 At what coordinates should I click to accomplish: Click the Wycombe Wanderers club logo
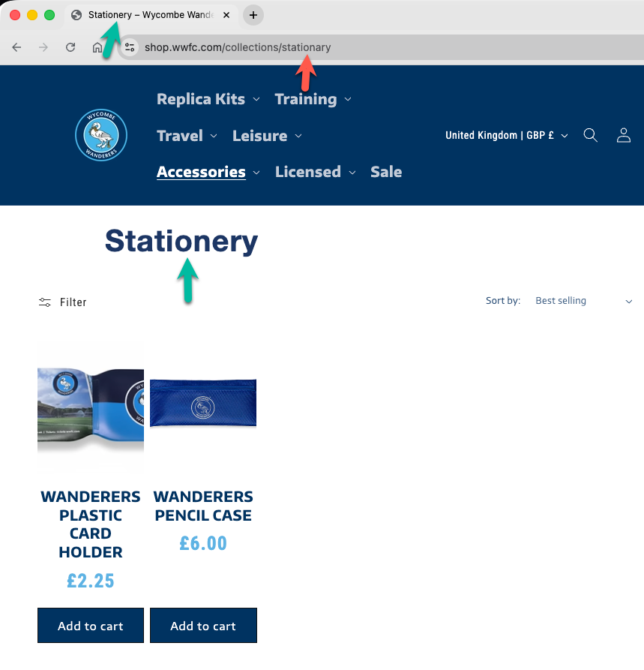(101, 135)
